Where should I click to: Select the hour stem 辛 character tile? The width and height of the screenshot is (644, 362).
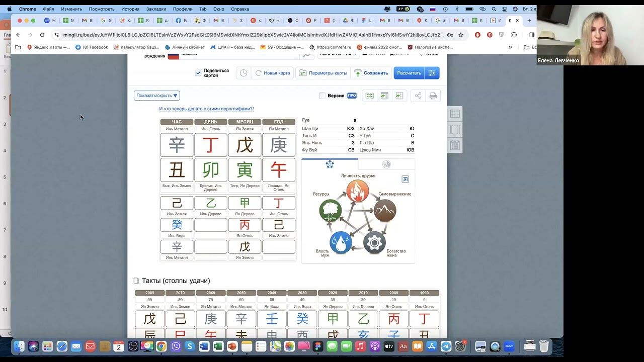click(x=177, y=145)
